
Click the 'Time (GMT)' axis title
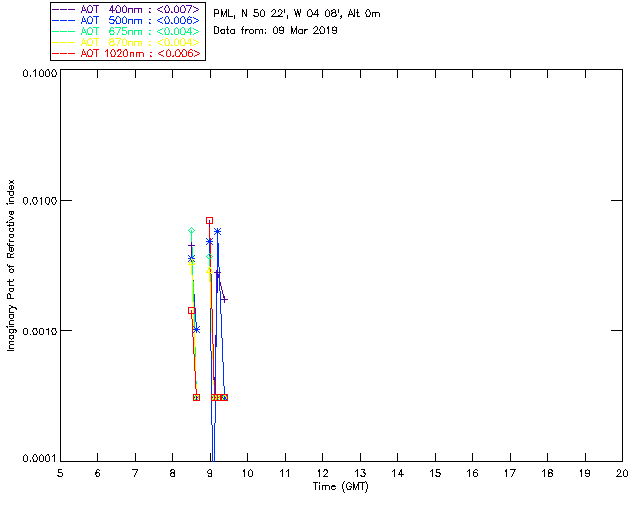pos(341,486)
